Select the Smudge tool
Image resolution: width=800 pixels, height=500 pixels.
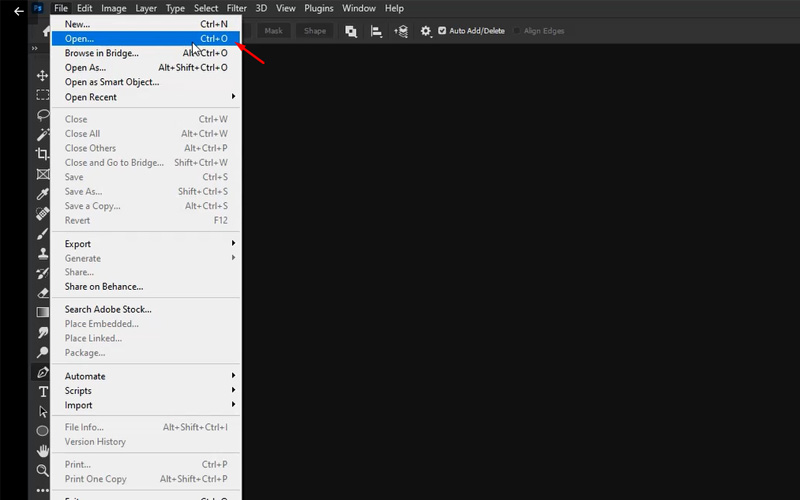[42, 332]
